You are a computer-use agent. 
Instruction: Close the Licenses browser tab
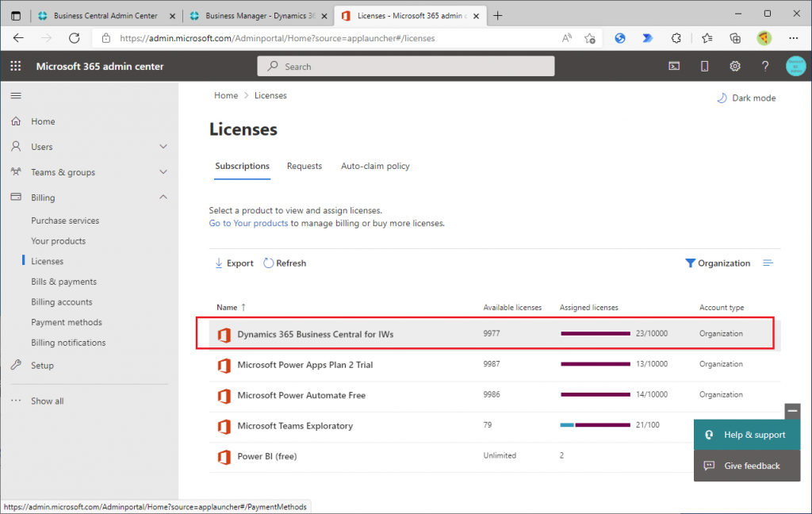[x=476, y=16]
